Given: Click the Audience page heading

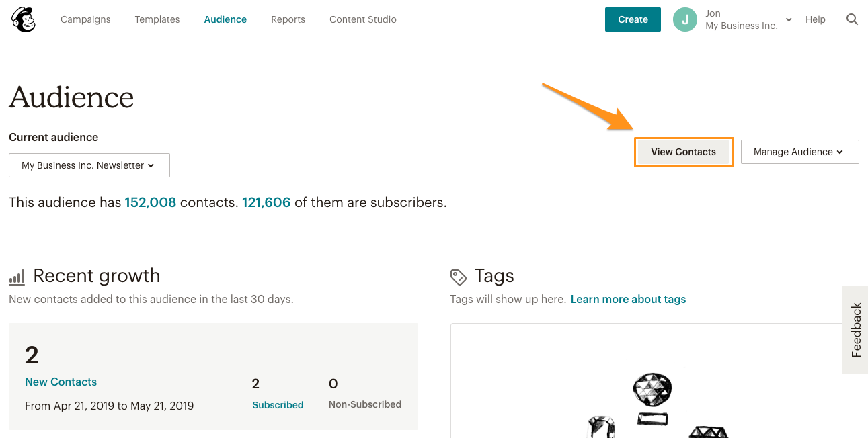Looking at the screenshot, I should coord(71,97).
